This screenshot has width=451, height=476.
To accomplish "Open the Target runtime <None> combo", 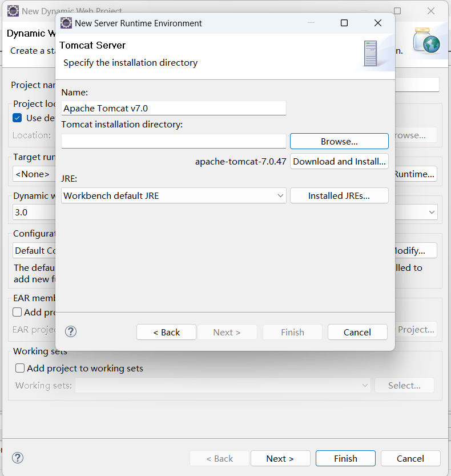I will pos(34,174).
